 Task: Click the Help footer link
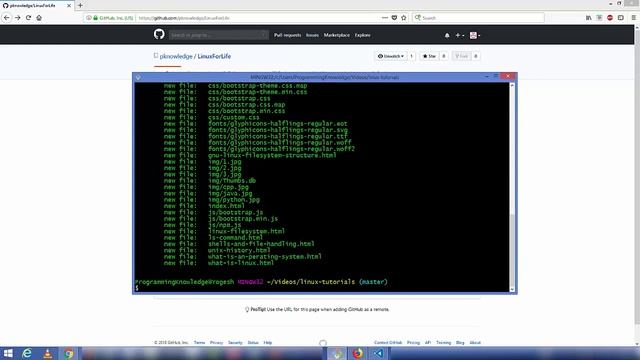tap(268, 343)
